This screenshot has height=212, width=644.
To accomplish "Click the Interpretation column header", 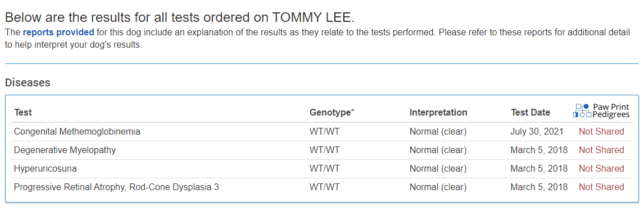I will click(x=438, y=112).
